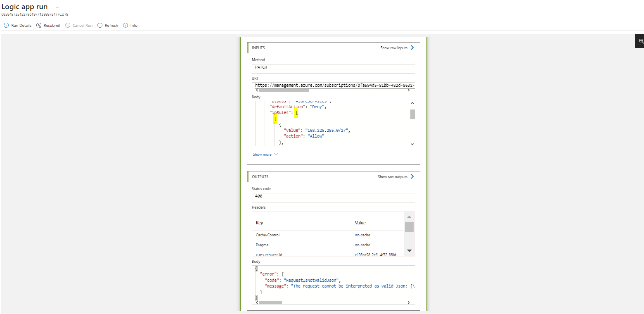Screen dimensions: 644x314
Task: Open the ellipsis menu beside Logic app run
Action: pyautogui.click(x=57, y=7)
